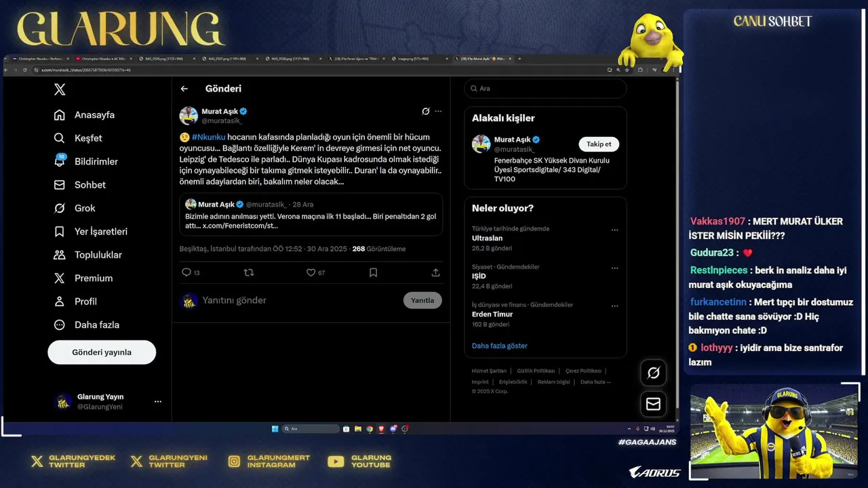Click the reply icon with 13 replies
Image resolution: width=868 pixels, height=488 pixels.
click(x=191, y=272)
